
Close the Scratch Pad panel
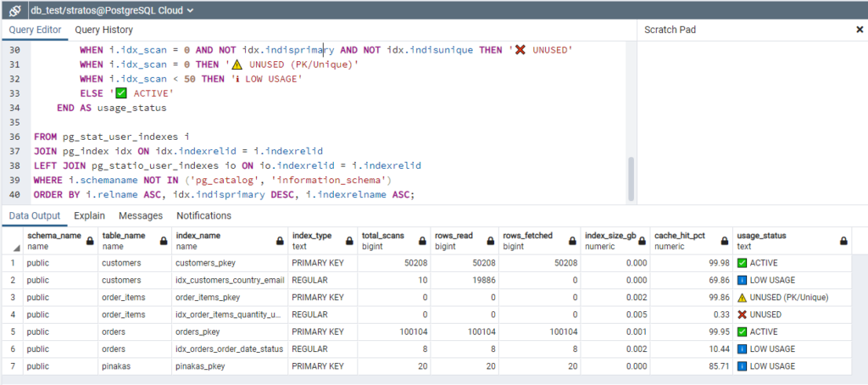[860, 30]
